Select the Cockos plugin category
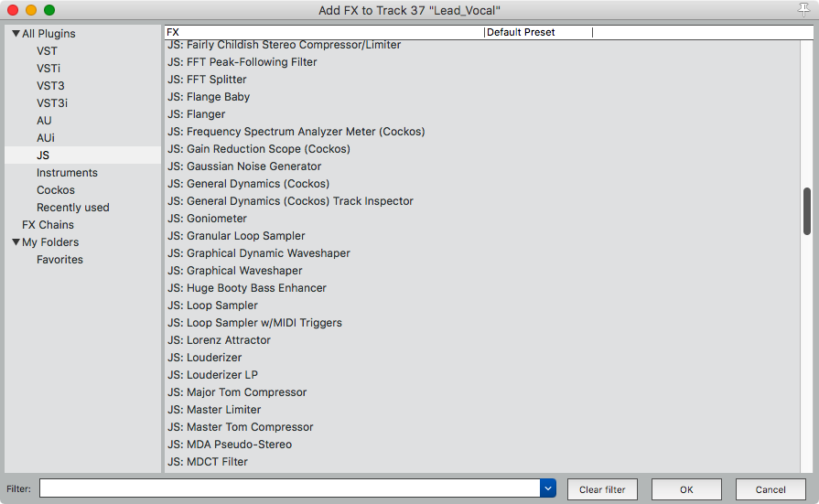Viewport: 819px width, 504px height. click(x=56, y=190)
